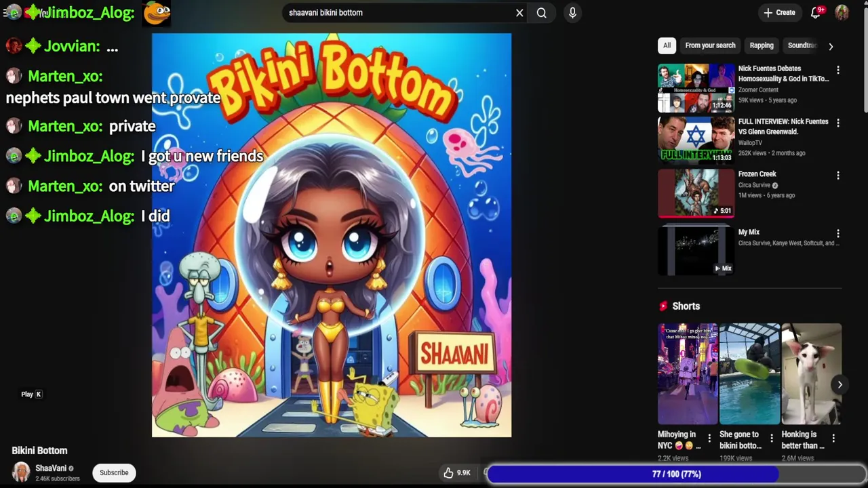Image resolution: width=868 pixels, height=488 pixels.
Task: Click the Shorts section logo icon
Action: pos(663,306)
